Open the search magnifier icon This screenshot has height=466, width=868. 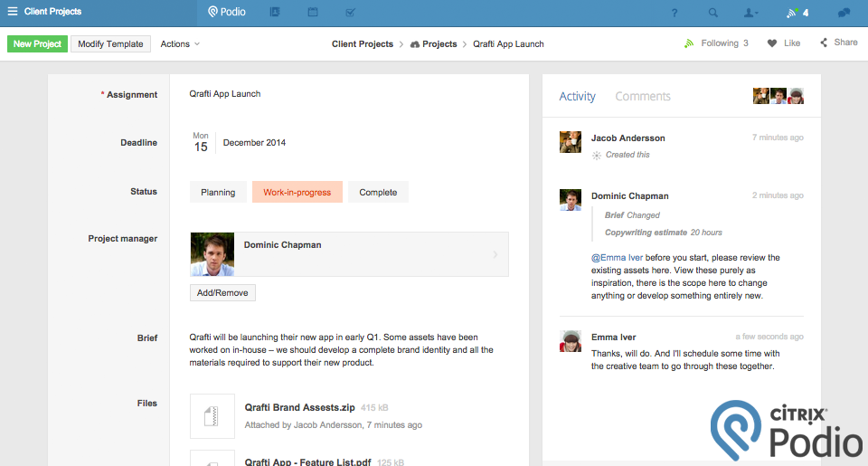(713, 13)
